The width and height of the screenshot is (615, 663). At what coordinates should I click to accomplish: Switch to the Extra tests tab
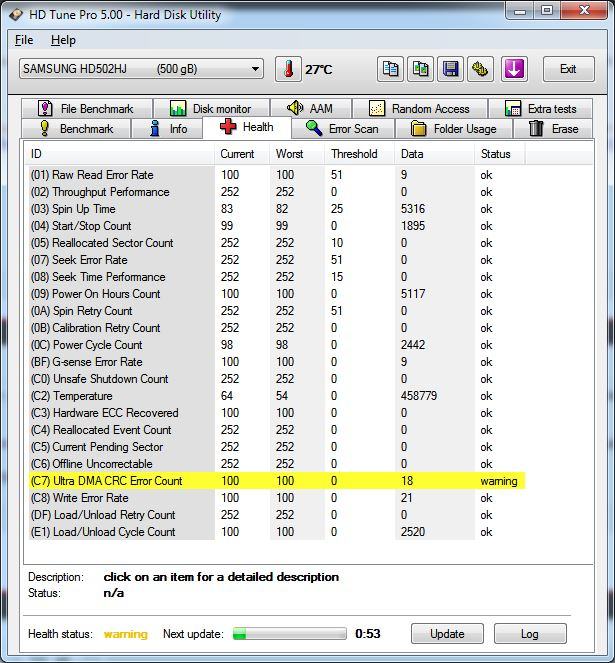click(541, 109)
